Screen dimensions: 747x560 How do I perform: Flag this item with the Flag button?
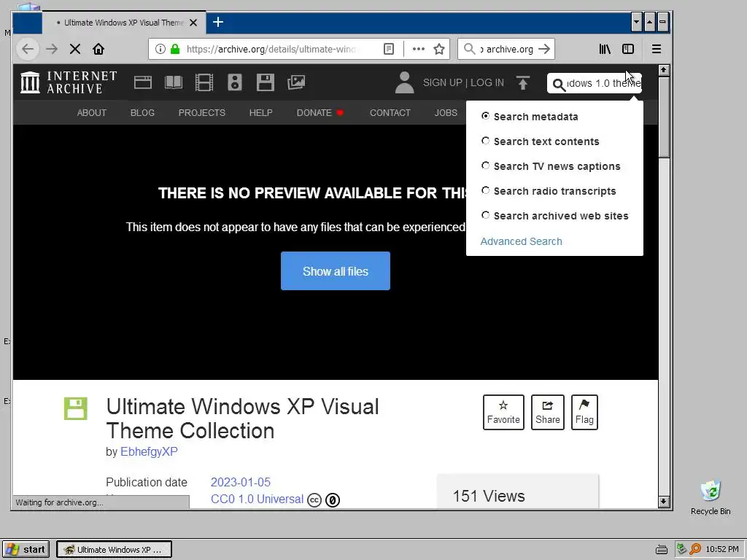584,413
